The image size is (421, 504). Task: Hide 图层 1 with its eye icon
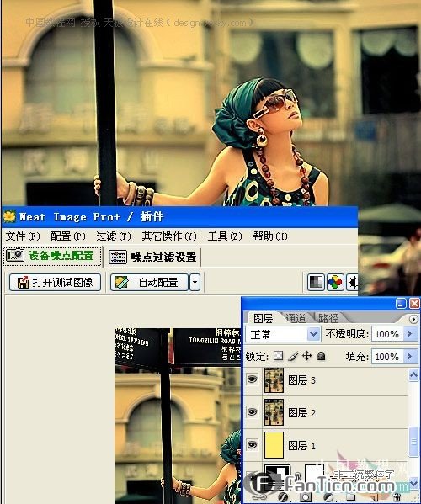pyautogui.click(x=253, y=444)
